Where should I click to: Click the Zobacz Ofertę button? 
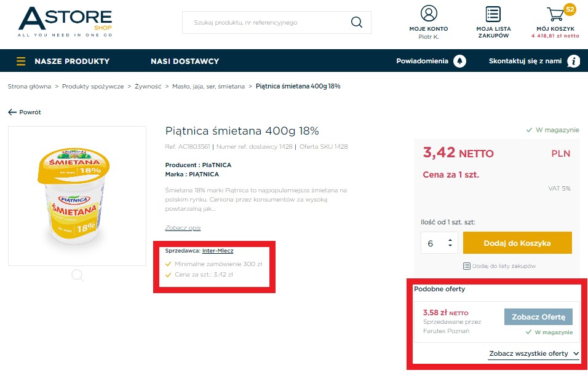click(x=538, y=317)
